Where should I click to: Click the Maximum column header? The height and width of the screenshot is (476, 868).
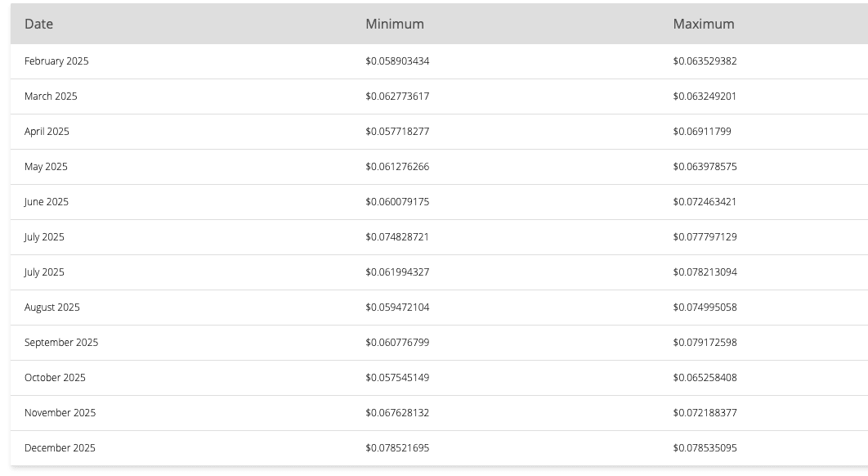tap(704, 24)
